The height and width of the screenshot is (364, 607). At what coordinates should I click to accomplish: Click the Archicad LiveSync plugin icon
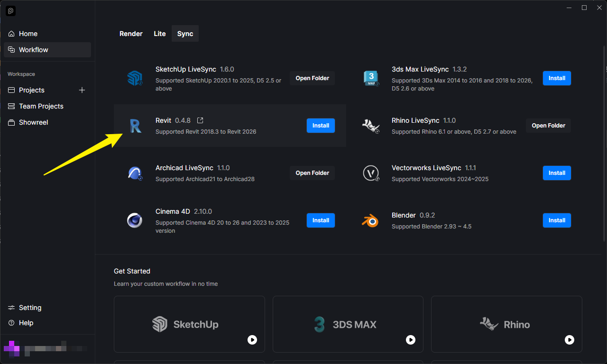[135, 173]
